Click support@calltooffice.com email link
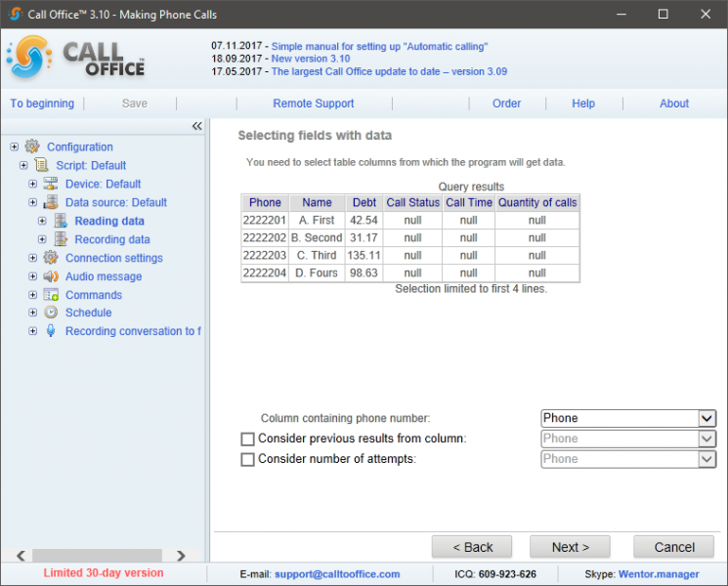 coord(337,574)
